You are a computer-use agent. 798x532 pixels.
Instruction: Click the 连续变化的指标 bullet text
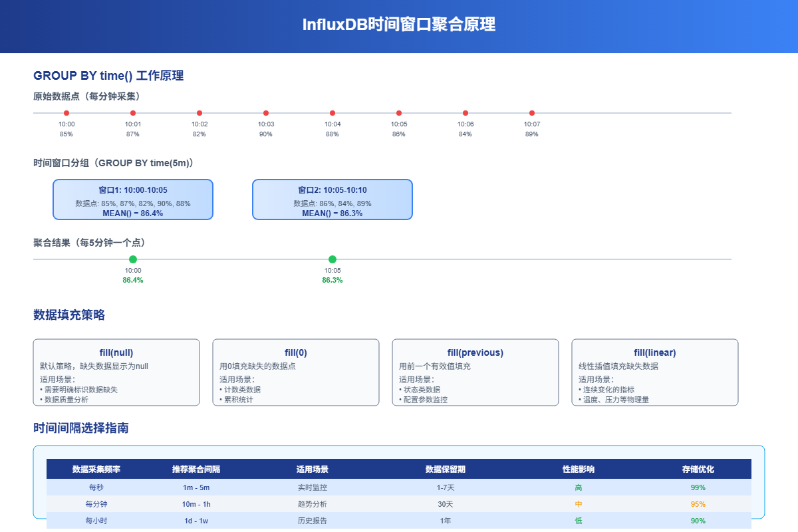point(606,390)
